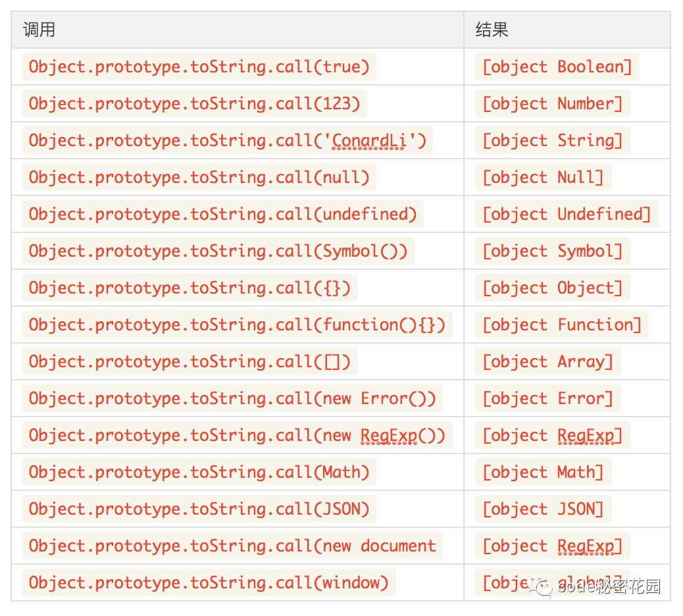This screenshot has height=616, width=683.
Task: Click the call(new RegExp()) code snippet
Action: 238,435
